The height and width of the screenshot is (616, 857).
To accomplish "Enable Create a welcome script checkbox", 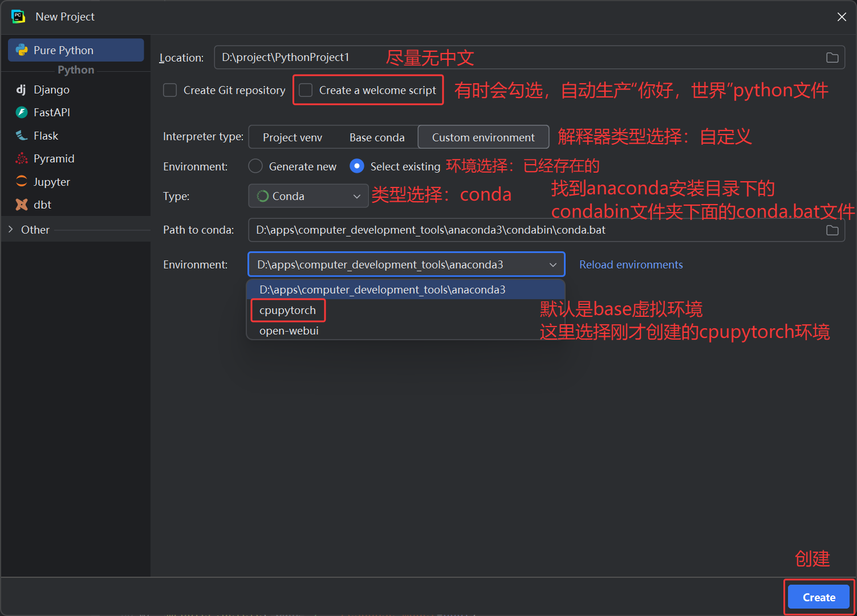I will [306, 90].
